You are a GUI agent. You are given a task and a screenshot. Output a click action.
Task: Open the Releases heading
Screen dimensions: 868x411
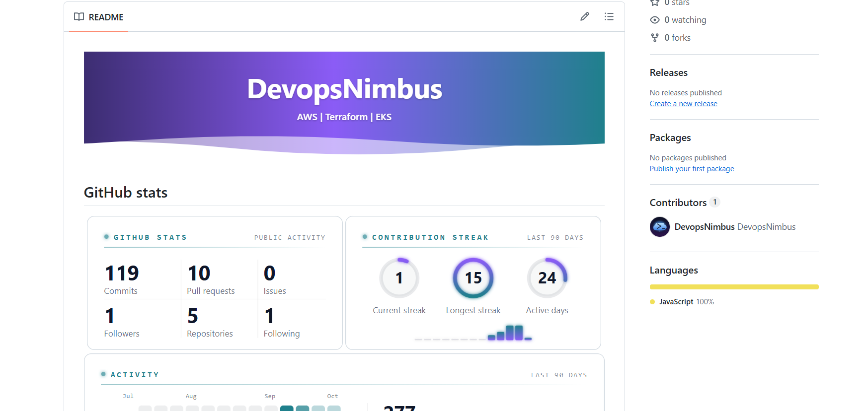pos(668,72)
